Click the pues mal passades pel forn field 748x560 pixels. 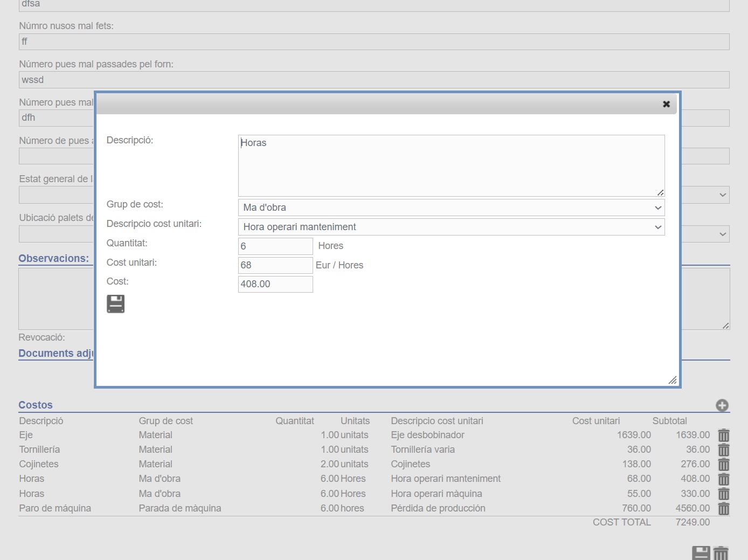(374, 80)
